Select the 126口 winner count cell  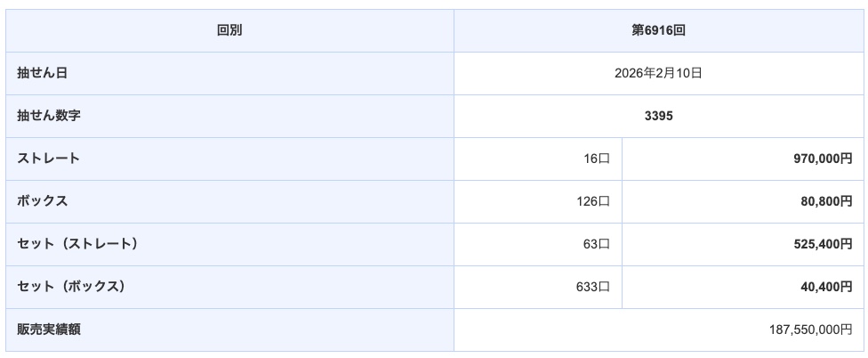(591, 201)
